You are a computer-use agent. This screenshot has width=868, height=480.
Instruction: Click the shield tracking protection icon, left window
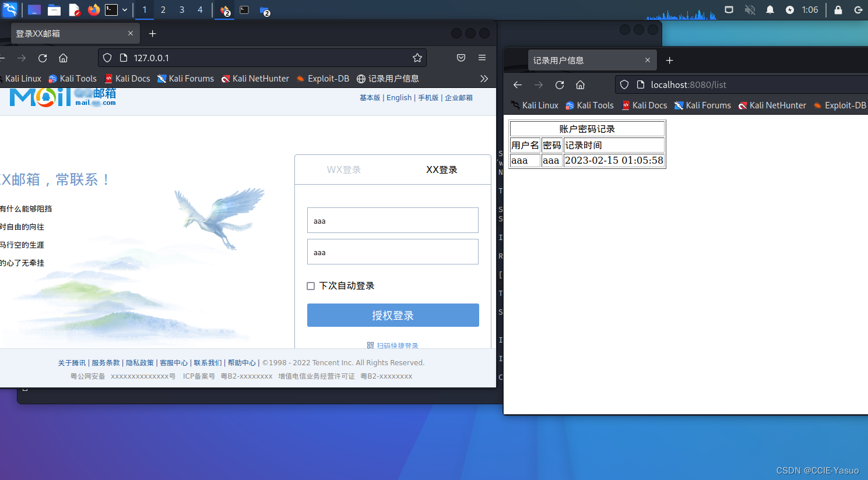[107, 58]
